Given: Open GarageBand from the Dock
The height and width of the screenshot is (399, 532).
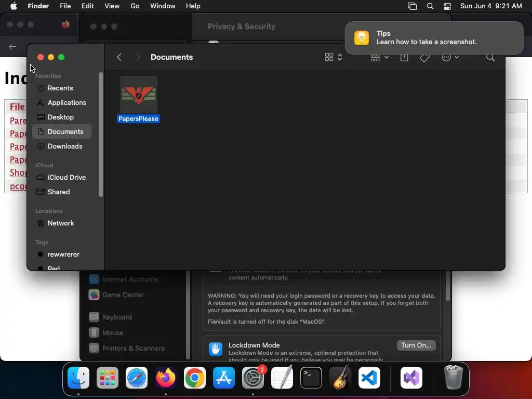Looking at the screenshot, I should pos(340,378).
